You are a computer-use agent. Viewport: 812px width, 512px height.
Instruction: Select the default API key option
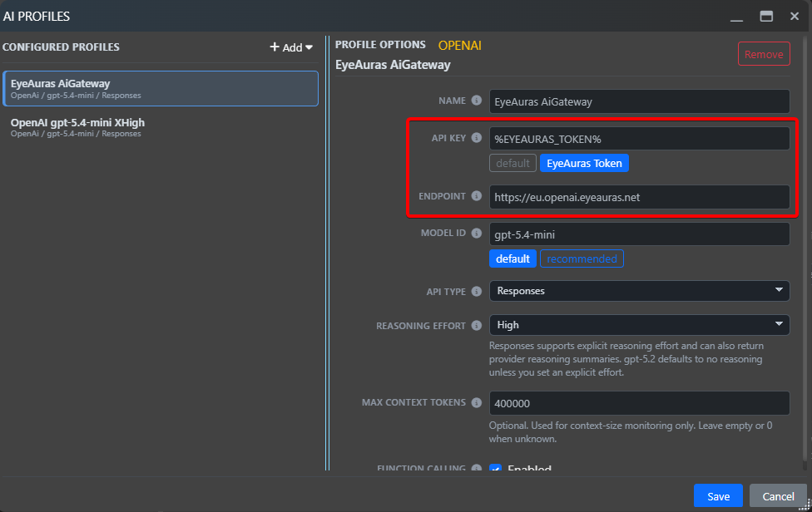pos(512,163)
